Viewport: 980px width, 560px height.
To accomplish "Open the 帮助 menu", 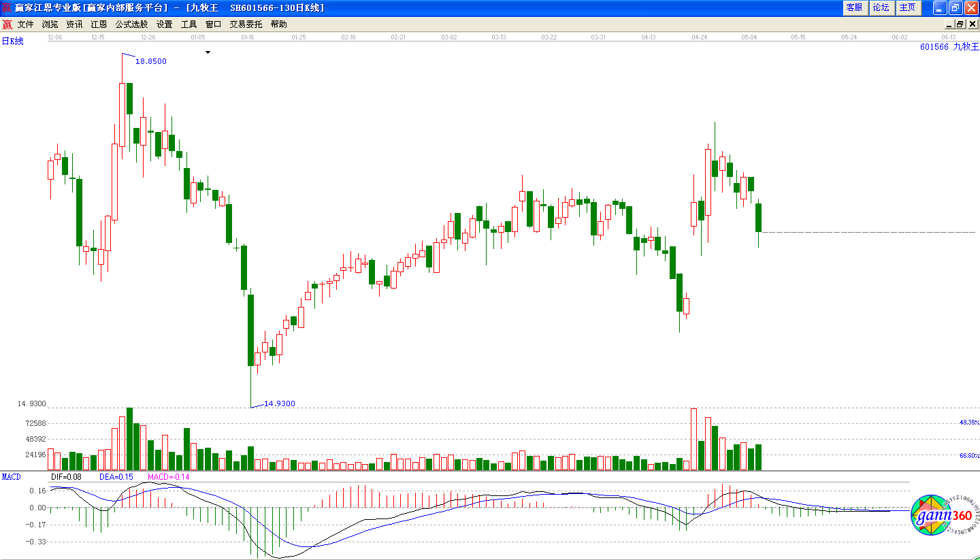I will tap(278, 24).
